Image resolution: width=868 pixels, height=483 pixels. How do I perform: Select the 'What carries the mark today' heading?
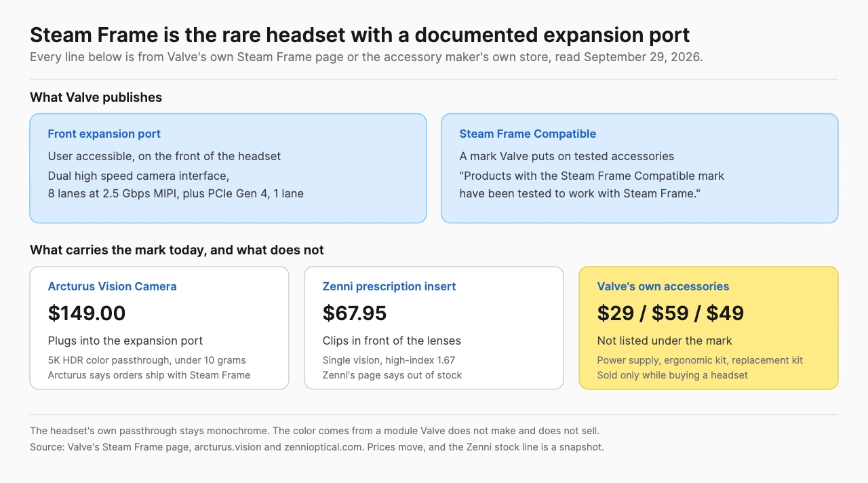pos(177,250)
